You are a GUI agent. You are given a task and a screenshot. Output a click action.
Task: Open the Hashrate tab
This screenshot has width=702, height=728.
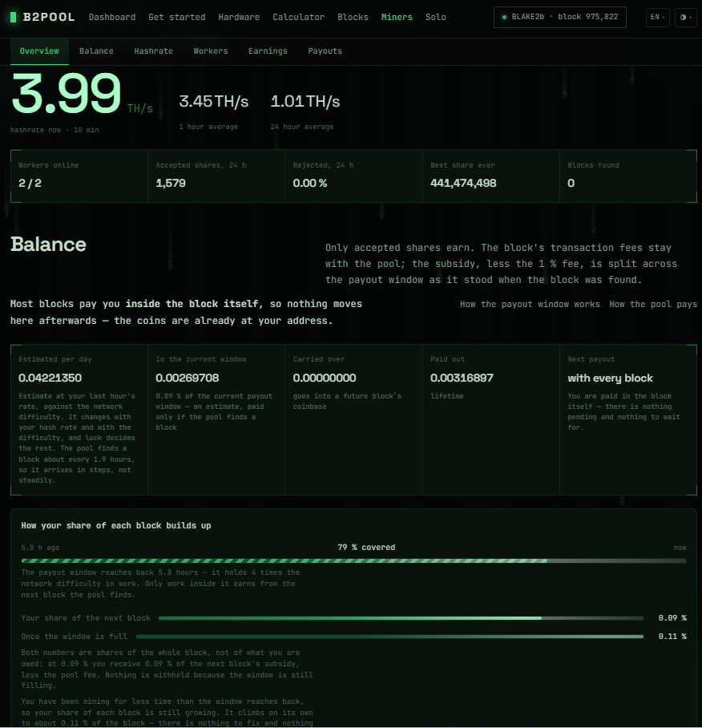(153, 51)
